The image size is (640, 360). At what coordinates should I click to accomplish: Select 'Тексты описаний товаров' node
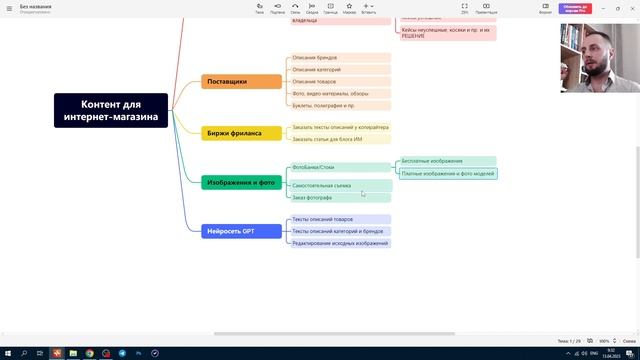(x=340, y=220)
